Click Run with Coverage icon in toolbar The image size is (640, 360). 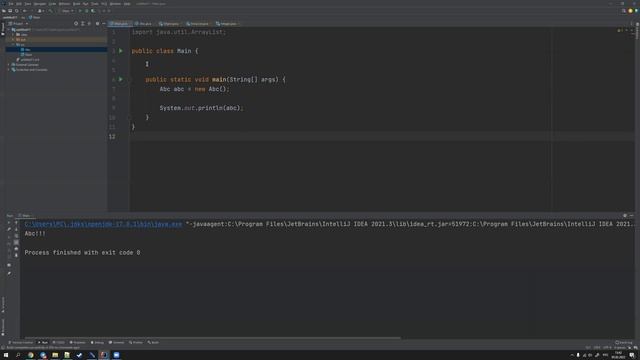point(93,11)
